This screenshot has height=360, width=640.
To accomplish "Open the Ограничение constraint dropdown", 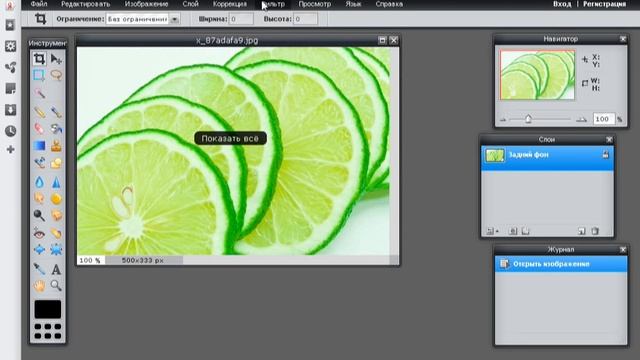I will (x=142, y=19).
